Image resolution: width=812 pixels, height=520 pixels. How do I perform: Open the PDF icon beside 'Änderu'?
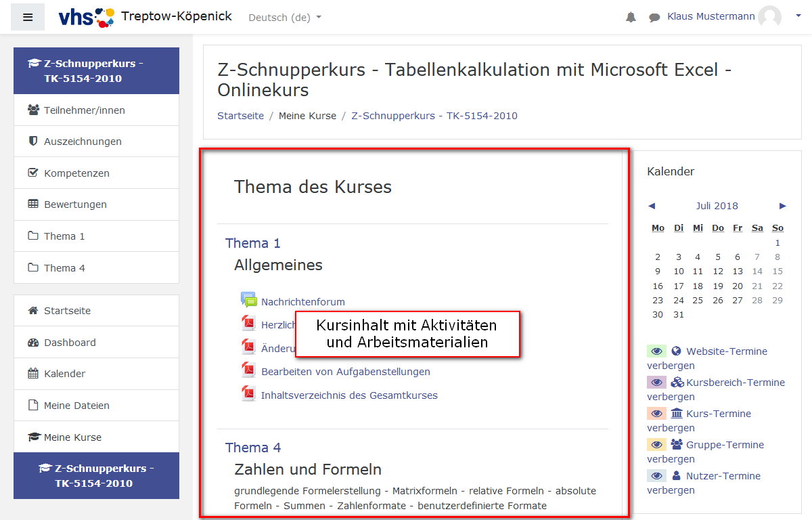[249, 347]
